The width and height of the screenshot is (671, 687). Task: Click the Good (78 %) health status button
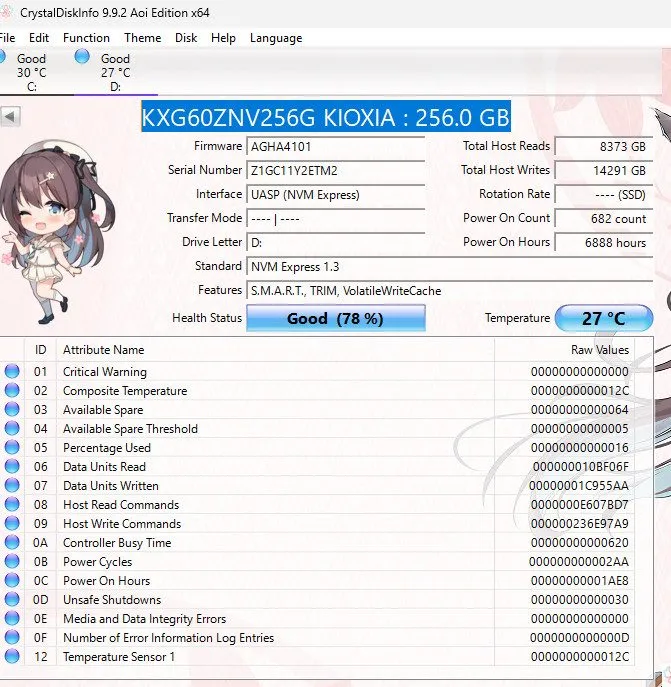click(336, 318)
